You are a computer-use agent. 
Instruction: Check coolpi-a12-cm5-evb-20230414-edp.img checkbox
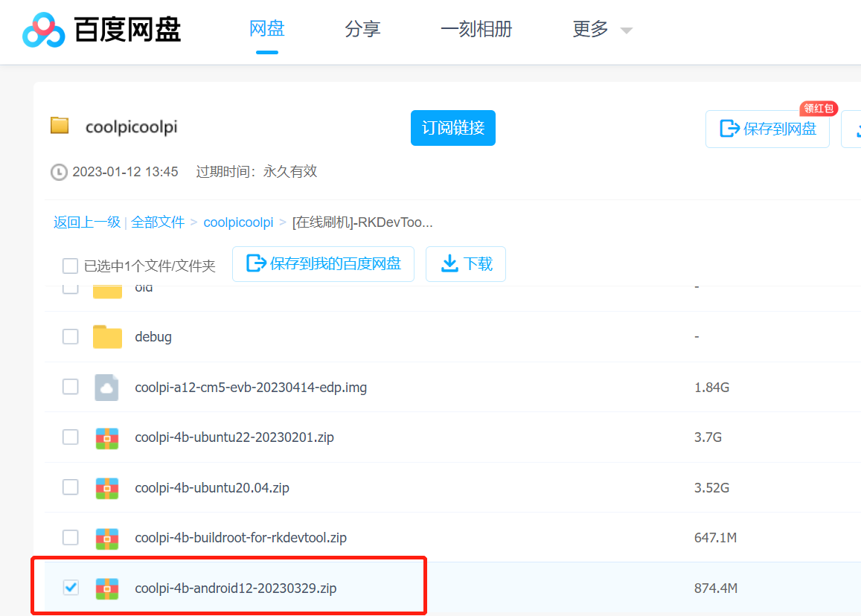pyautogui.click(x=70, y=387)
